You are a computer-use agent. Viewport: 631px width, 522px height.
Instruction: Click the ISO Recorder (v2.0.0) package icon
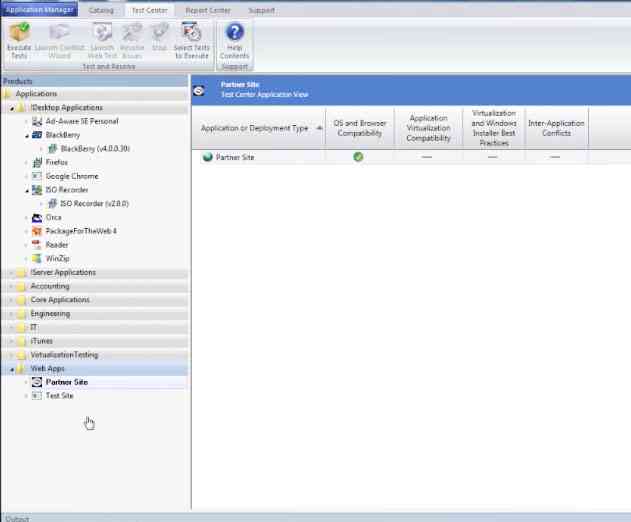[x=52, y=203]
